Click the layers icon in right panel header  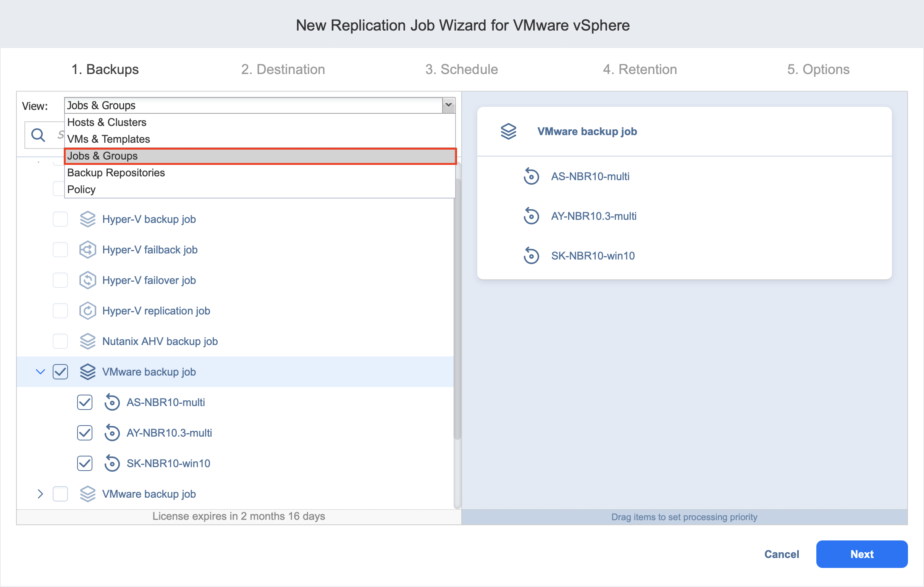[x=509, y=131]
